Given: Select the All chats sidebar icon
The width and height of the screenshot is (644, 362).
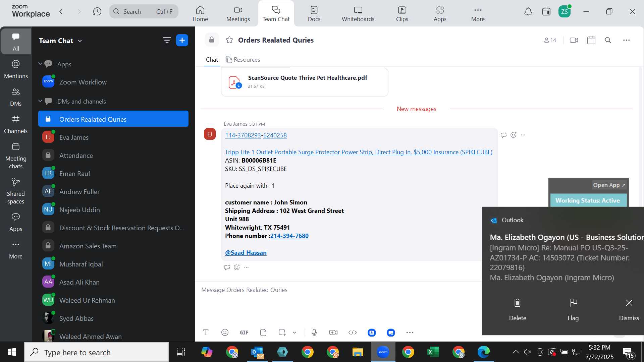Looking at the screenshot, I should pos(16,42).
